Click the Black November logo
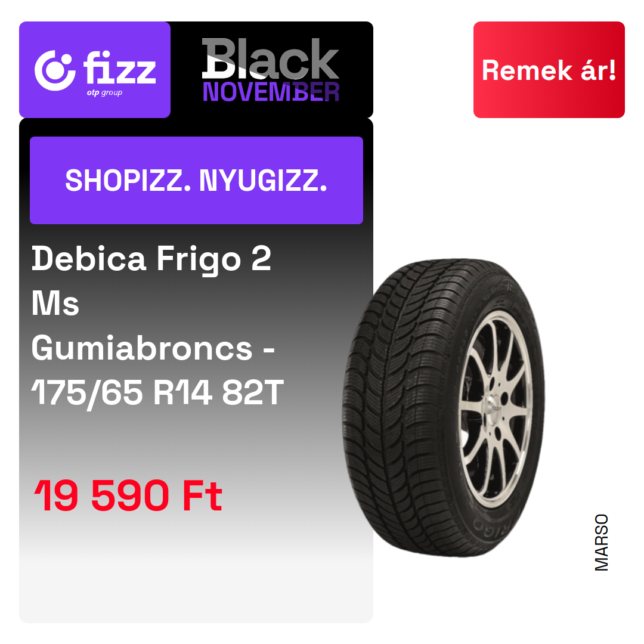644x644 pixels. click(271, 70)
